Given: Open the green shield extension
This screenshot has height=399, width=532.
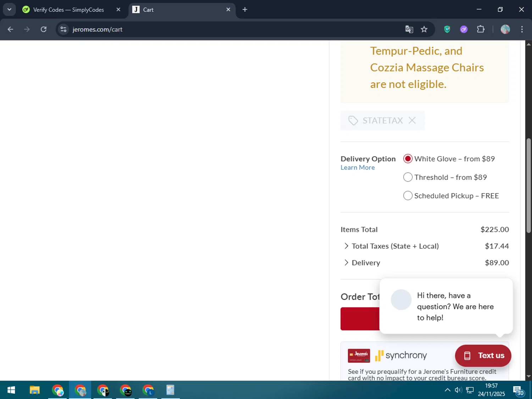Looking at the screenshot, I should (447, 29).
